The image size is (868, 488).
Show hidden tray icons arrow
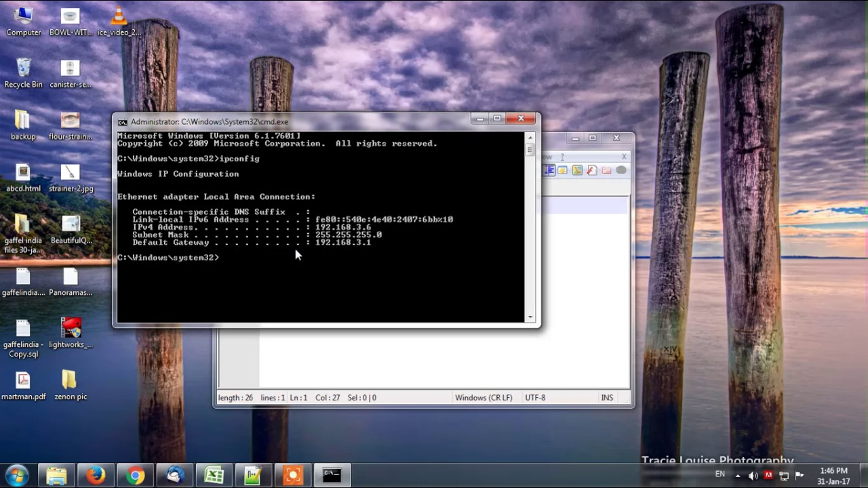[738, 475]
